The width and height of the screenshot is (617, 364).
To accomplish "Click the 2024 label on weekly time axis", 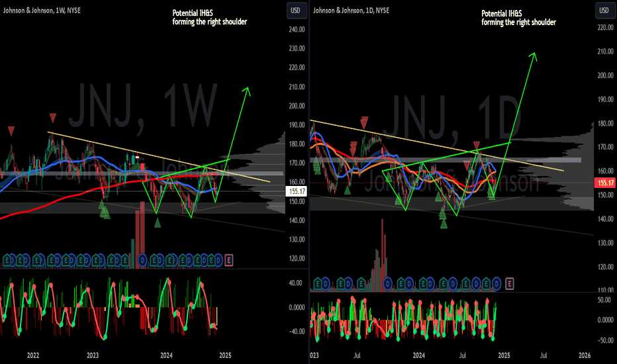I will coord(166,355).
